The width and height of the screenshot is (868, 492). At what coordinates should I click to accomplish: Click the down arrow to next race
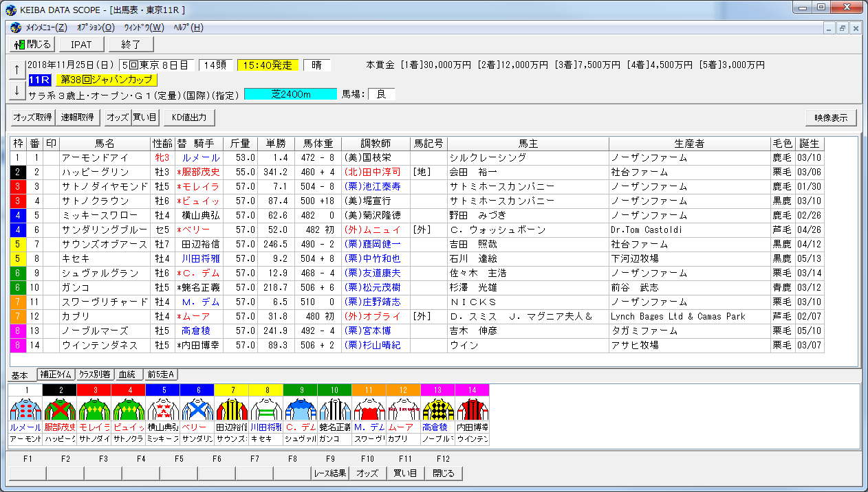[x=17, y=90]
